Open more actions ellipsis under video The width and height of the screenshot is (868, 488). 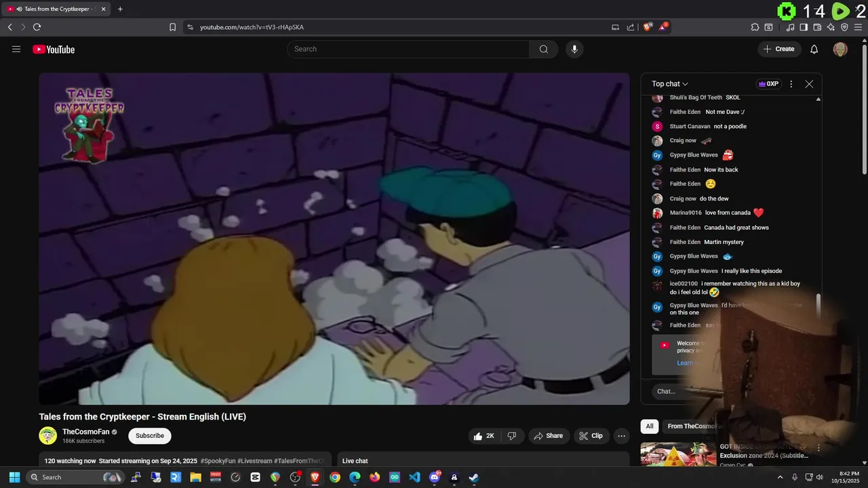point(621,436)
